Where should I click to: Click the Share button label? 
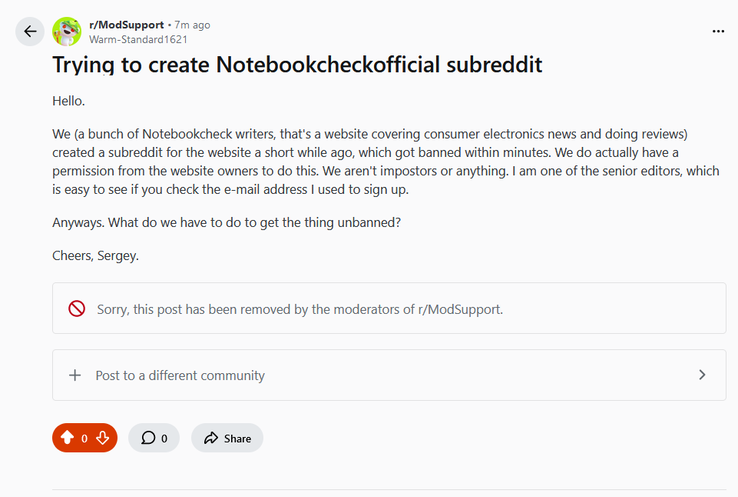click(237, 438)
